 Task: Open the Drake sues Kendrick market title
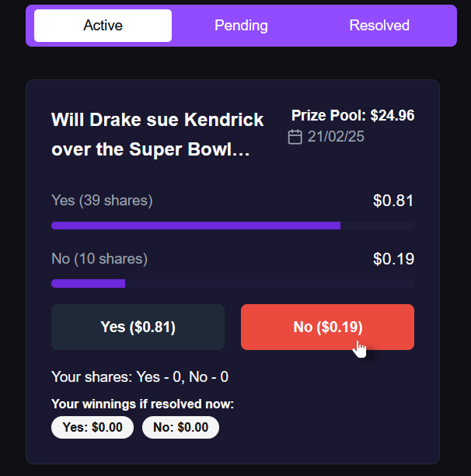[158, 135]
